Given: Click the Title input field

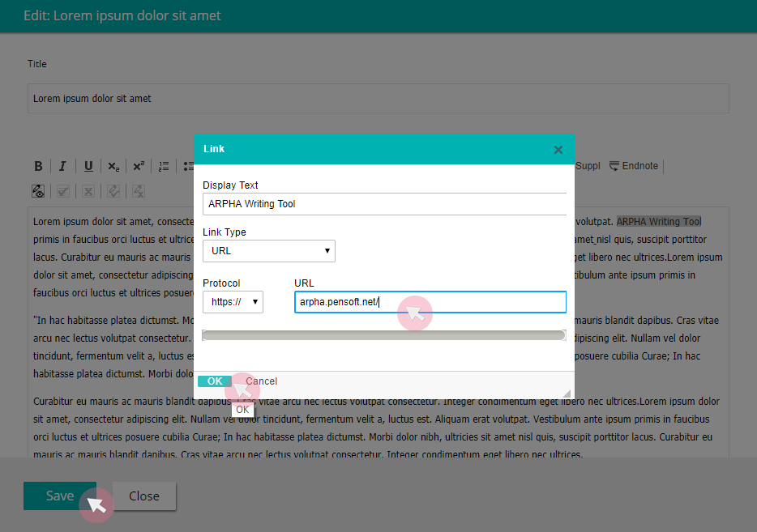Looking at the screenshot, I should coord(378,99).
